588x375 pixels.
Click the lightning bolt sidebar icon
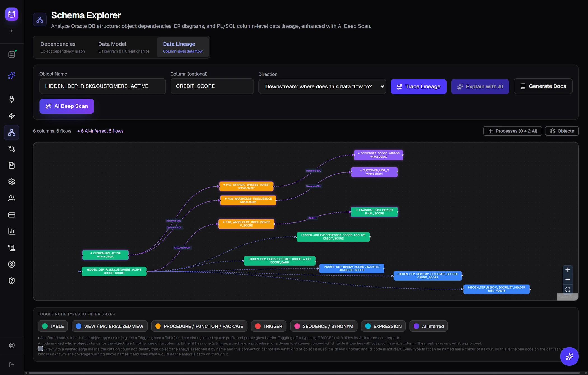[x=12, y=116]
